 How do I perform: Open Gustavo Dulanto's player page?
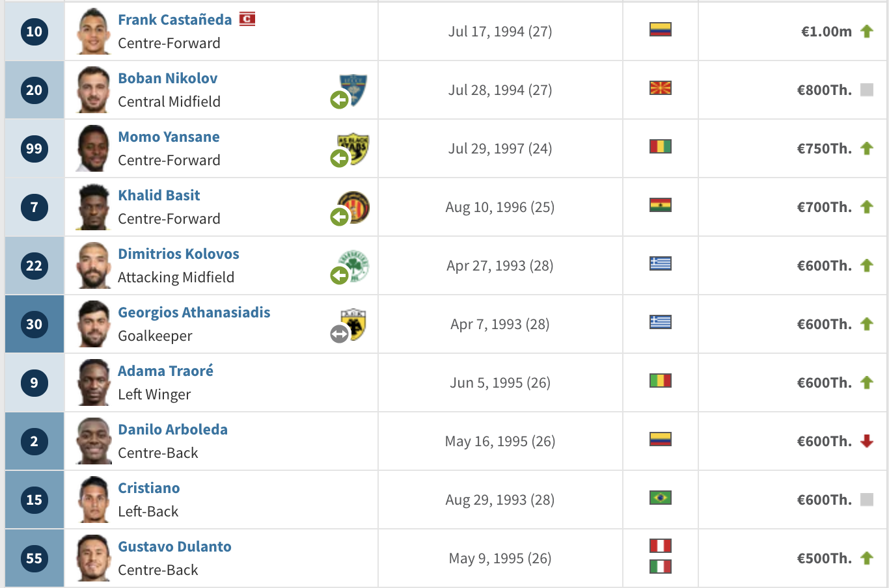point(174,546)
